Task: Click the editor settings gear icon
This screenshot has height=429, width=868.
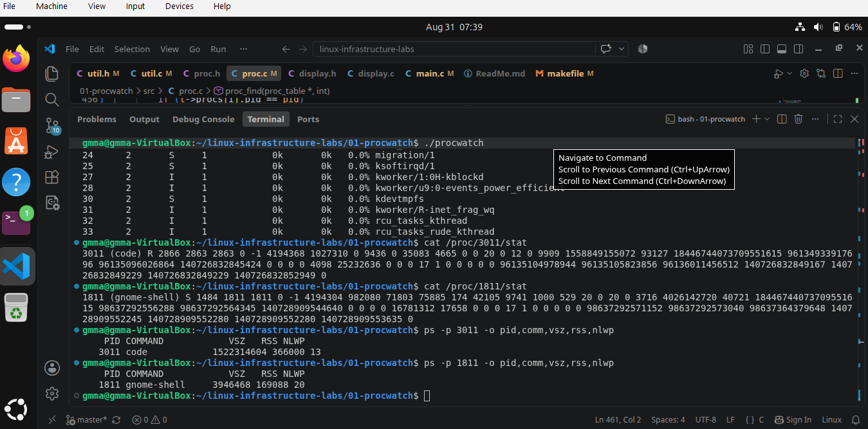Action: tap(804, 73)
